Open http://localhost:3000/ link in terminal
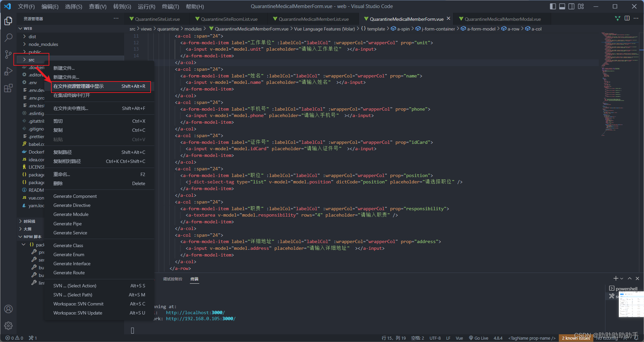Image resolution: width=644 pixels, height=342 pixels. pos(195,312)
